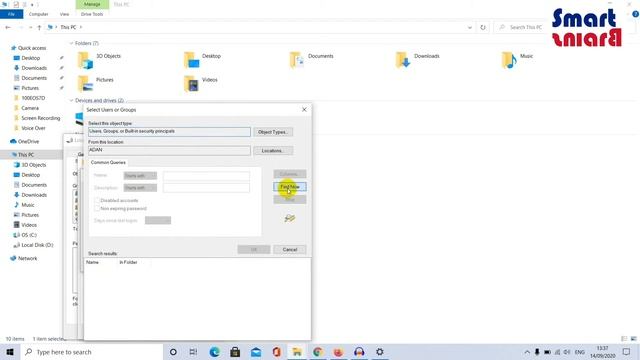The width and height of the screenshot is (640, 360).
Task: Select OS (C:) drive in sidebar
Action: [x=29, y=235]
